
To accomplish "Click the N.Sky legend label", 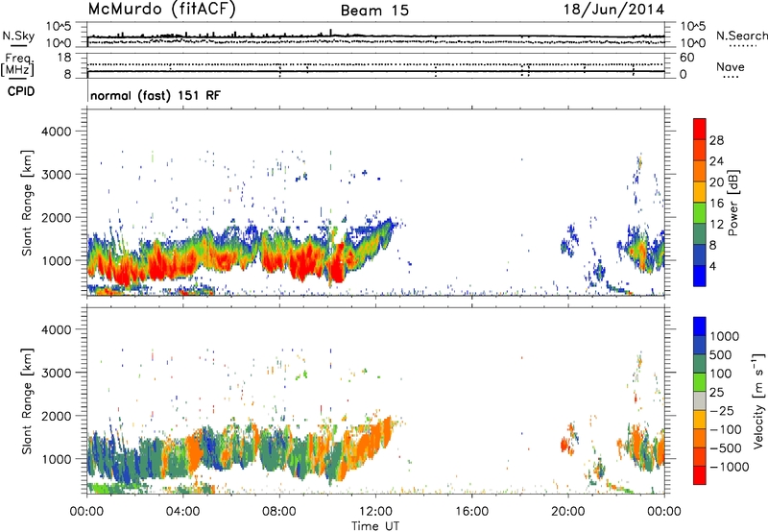I will pos(18,36).
